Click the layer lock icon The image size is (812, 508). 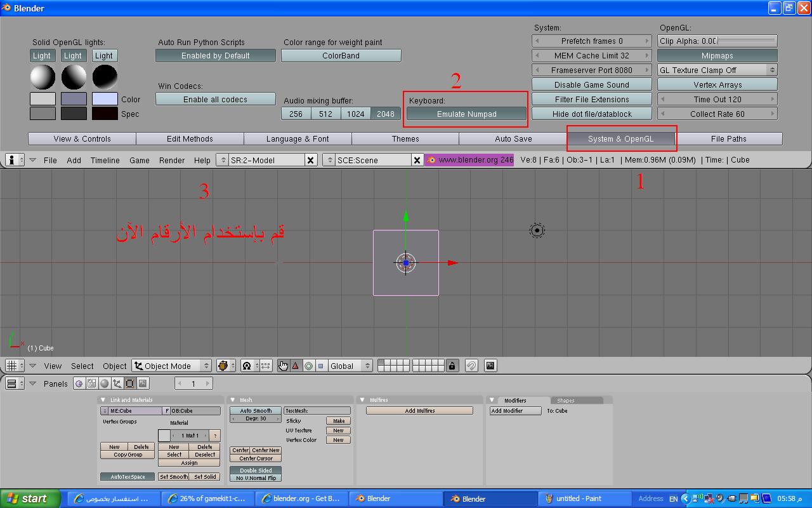pyautogui.click(x=452, y=366)
